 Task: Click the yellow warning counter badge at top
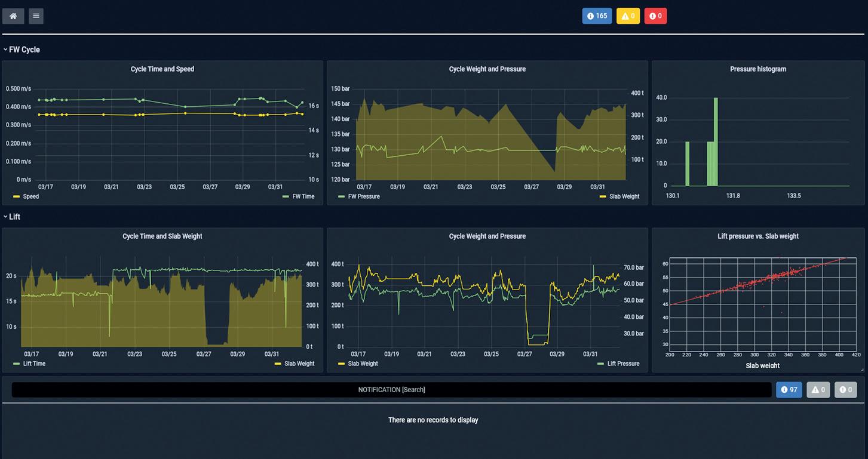[628, 16]
